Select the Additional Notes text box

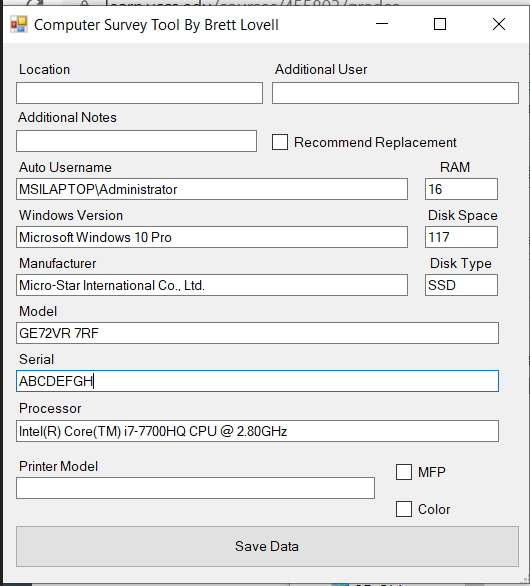(136, 141)
